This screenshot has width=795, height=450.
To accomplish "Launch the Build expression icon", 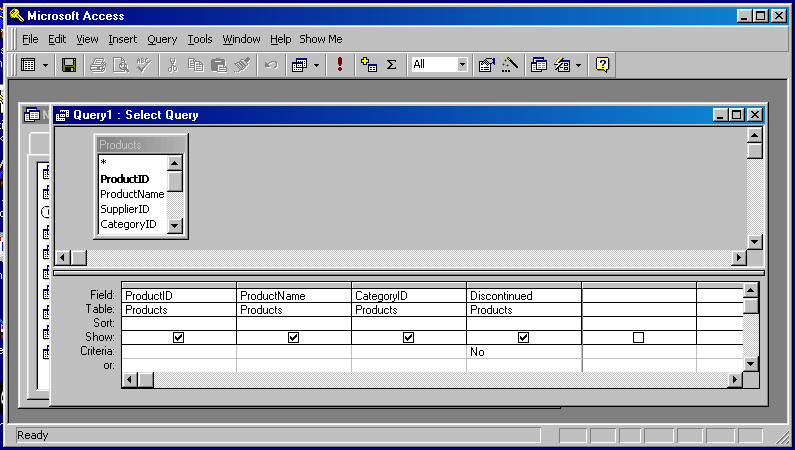I will [x=510, y=65].
